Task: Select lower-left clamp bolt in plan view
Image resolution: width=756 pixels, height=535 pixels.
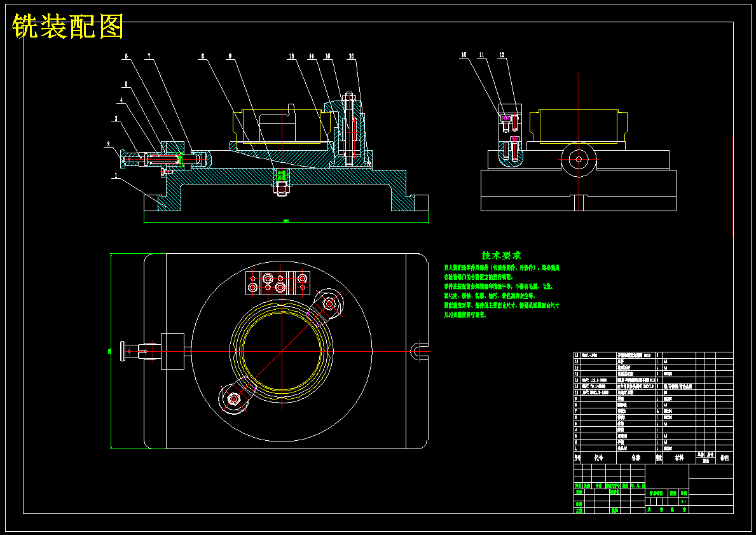Action: (235, 399)
